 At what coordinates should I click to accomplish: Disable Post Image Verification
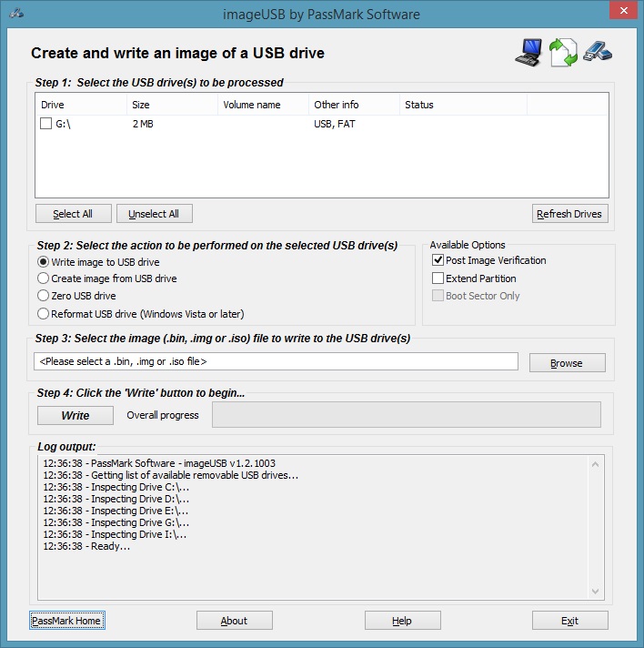(438, 260)
